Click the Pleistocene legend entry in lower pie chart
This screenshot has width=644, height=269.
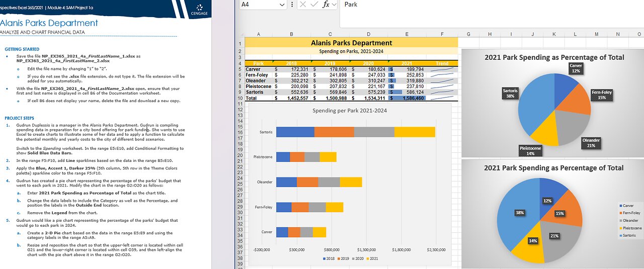click(x=630, y=228)
